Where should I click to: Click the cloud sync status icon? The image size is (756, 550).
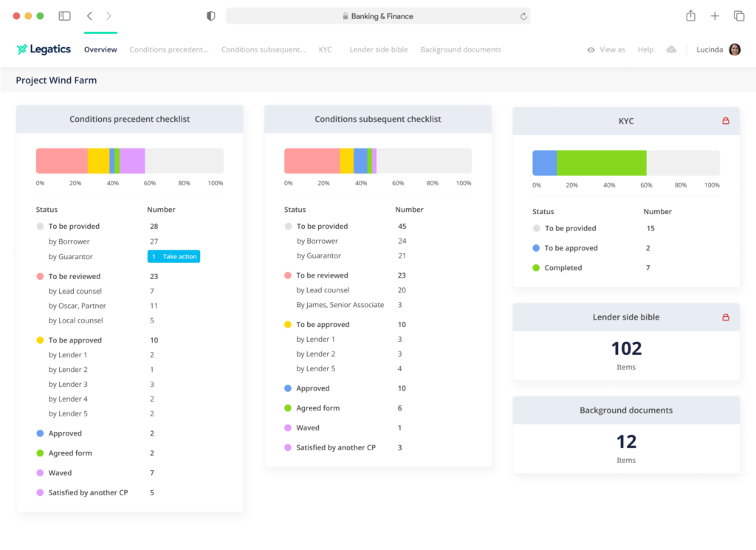click(x=671, y=49)
